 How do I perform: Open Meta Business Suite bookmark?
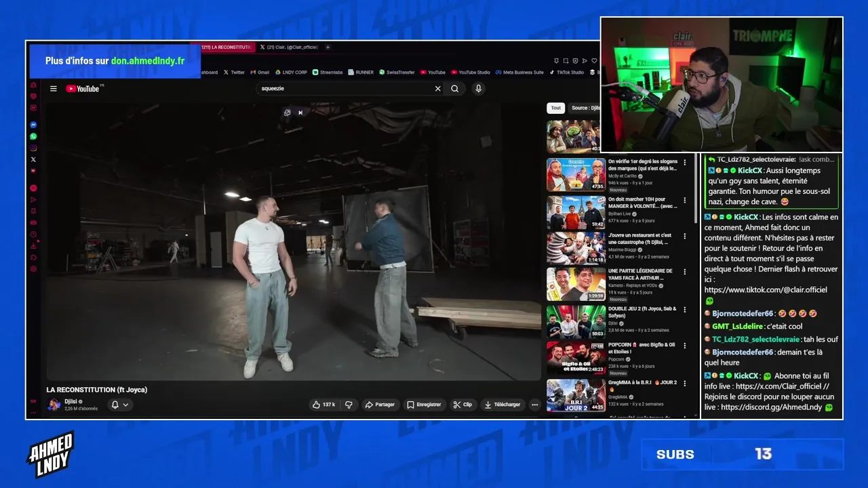(519, 73)
